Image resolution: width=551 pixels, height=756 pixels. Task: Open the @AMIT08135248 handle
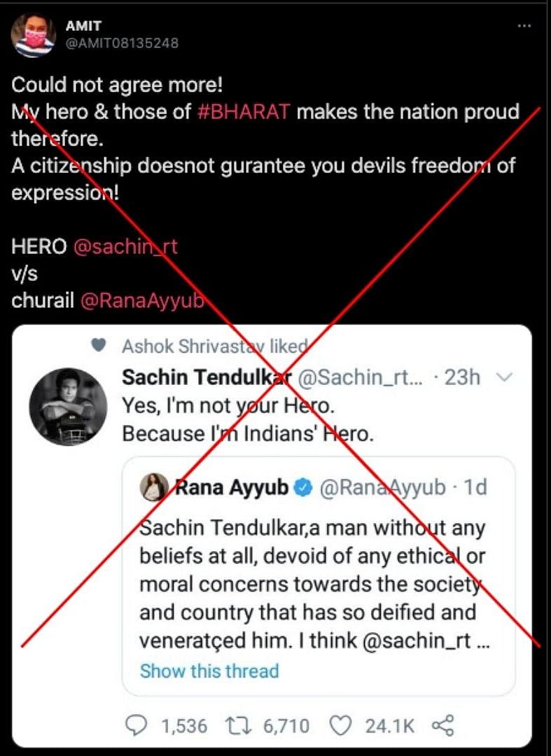[x=122, y=43]
